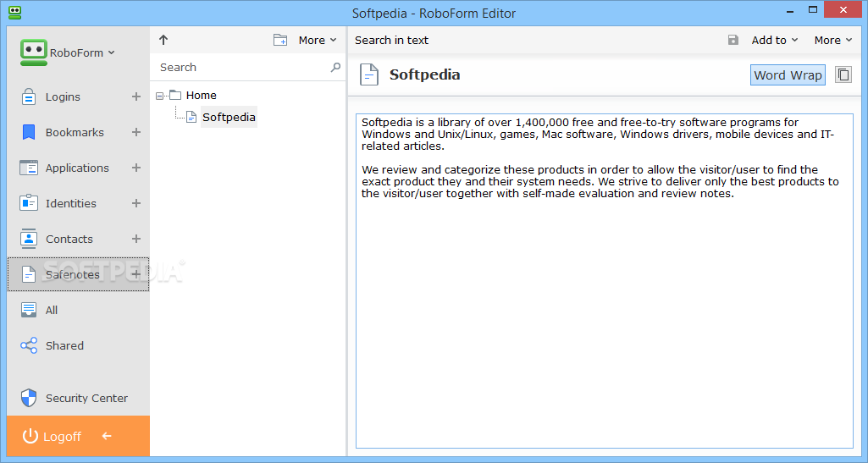This screenshot has width=868, height=463.
Task: Click the All items tray icon
Action: point(28,310)
